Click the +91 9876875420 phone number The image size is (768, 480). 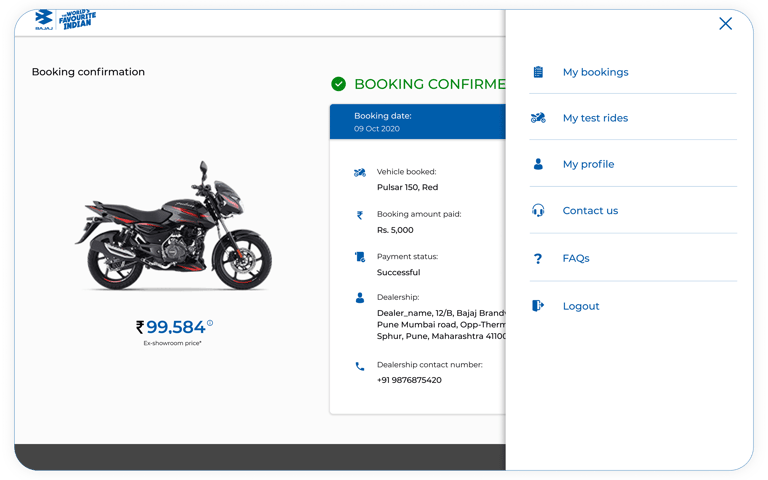(x=409, y=380)
